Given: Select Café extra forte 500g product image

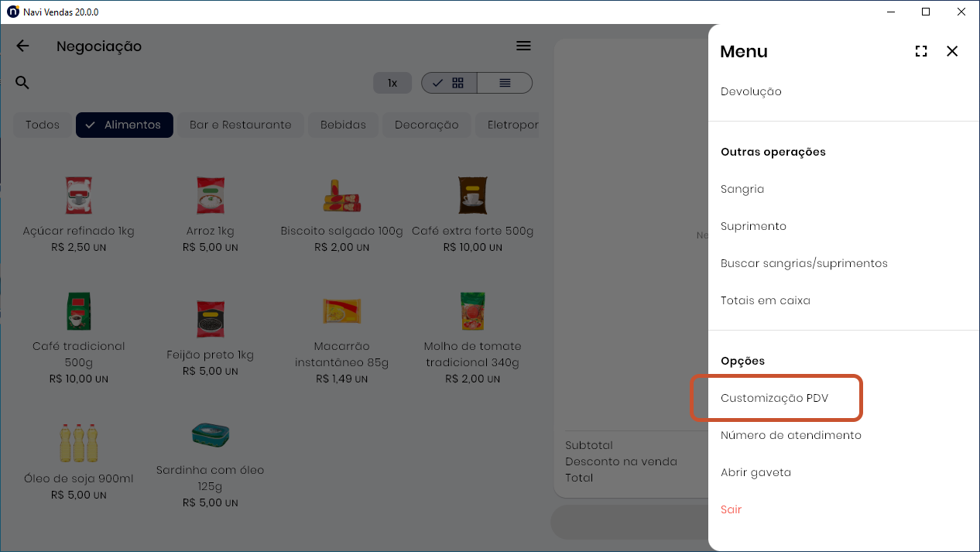Looking at the screenshot, I should (x=472, y=195).
